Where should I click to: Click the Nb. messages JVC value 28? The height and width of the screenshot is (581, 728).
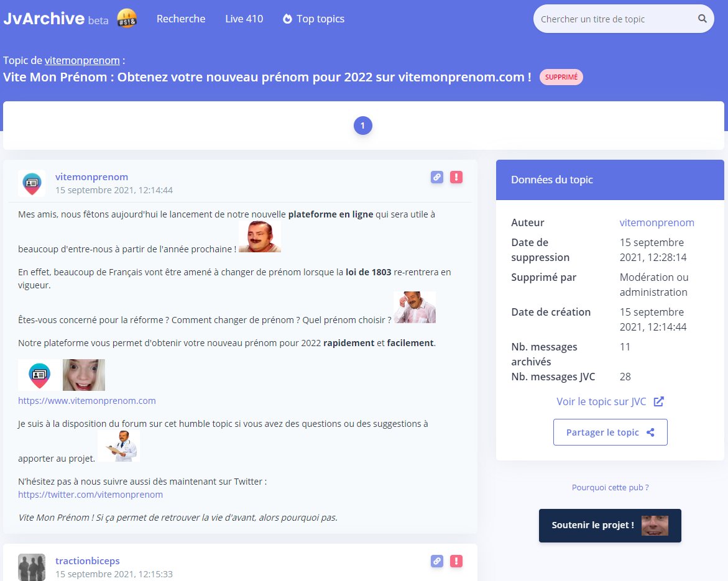625,377
